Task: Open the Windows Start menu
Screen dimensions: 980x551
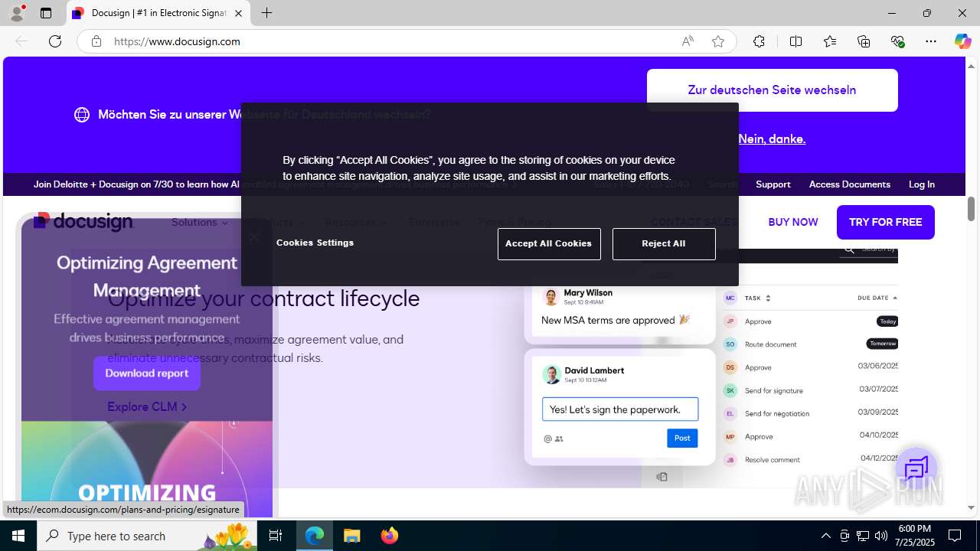Action: [18, 536]
